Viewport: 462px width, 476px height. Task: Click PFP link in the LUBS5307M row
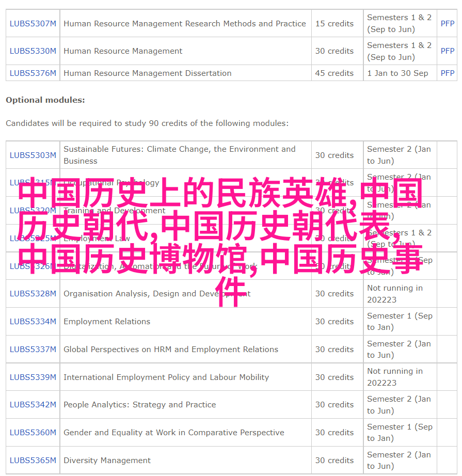point(447,24)
